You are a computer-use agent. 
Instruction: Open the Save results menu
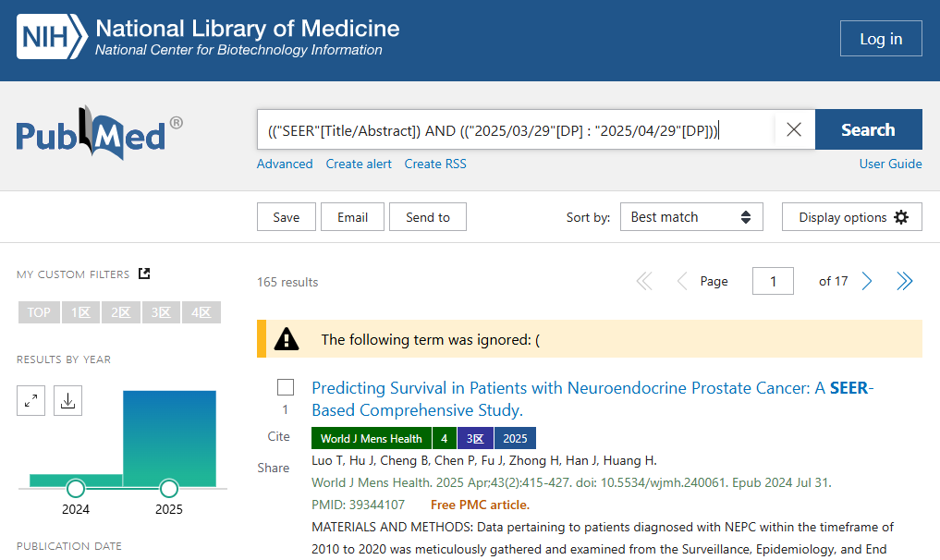(x=286, y=217)
